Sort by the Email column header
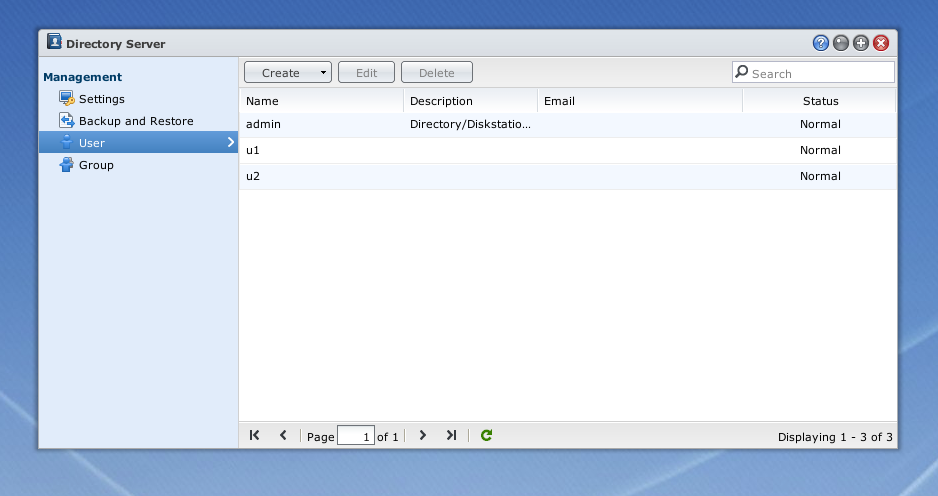This screenshot has height=496, width=938. point(639,101)
